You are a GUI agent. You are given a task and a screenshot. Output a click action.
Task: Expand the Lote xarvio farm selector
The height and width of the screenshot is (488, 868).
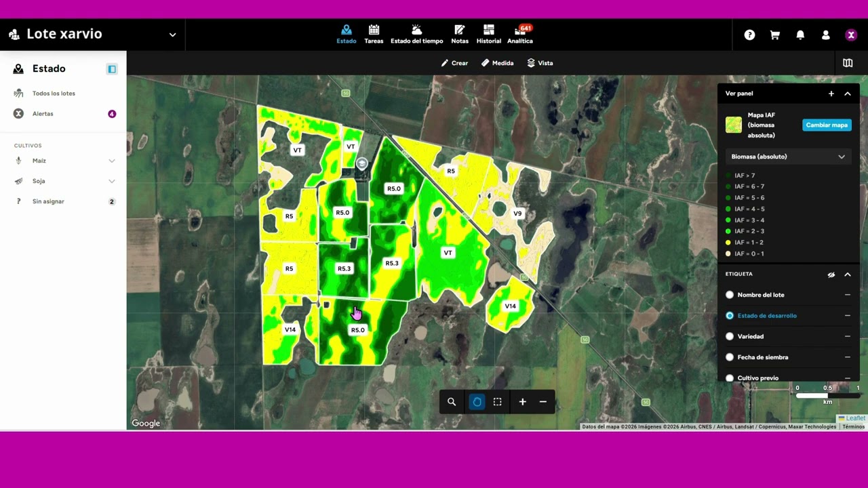pyautogui.click(x=172, y=35)
